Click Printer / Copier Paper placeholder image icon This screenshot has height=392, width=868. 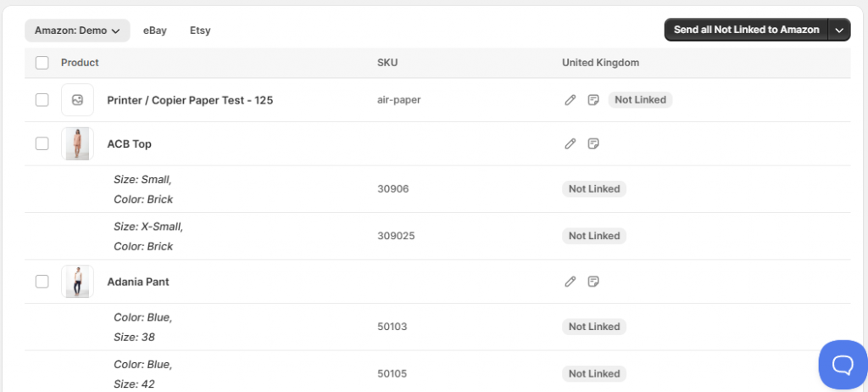77,100
